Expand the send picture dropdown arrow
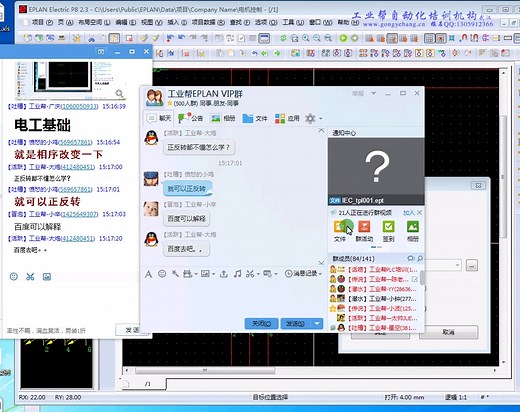The width and height of the screenshot is (520, 412). point(213,274)
